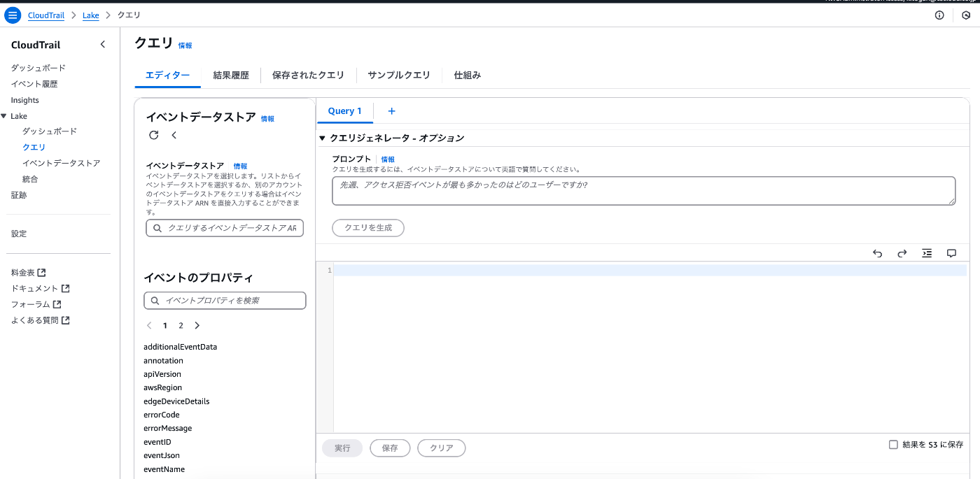Enable saving results to S3
The image size is (980, 479).
[893, 444]
